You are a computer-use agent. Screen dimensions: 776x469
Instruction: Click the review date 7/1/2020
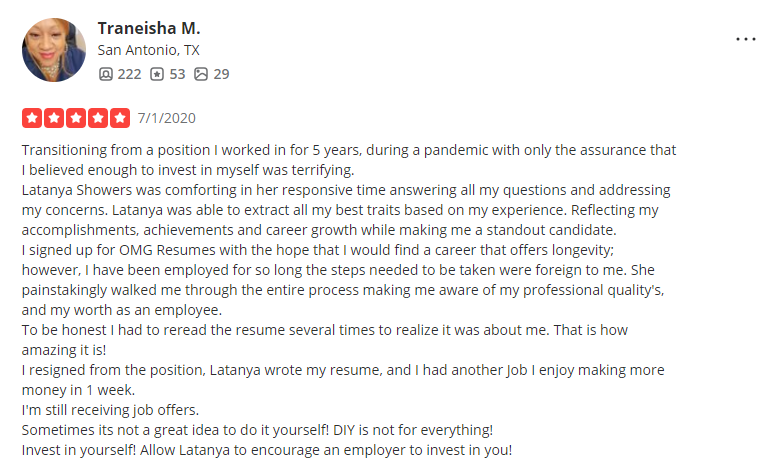[166, 118]
